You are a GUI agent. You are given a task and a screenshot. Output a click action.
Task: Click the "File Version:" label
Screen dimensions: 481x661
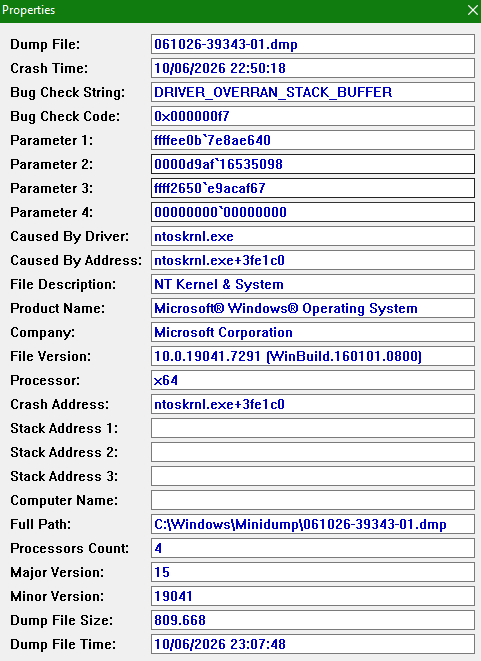click(x=51, y=357)
